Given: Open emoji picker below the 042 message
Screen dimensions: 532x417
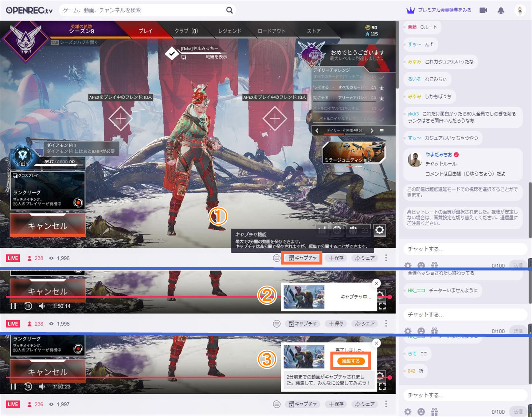Looking at the screenshot, I should coord(421,412).
